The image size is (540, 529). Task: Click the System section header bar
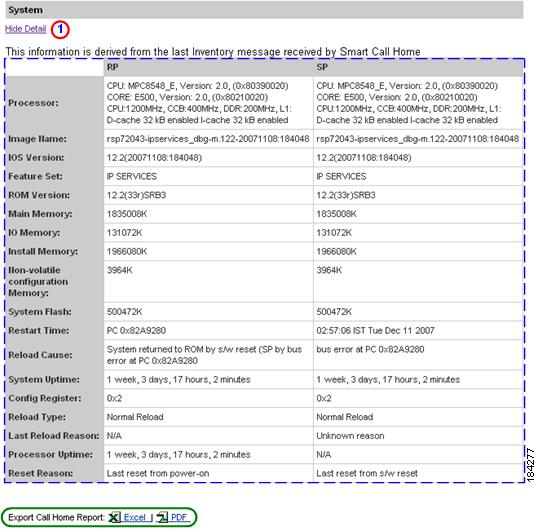pyautogui.click(x=264, y=10)
